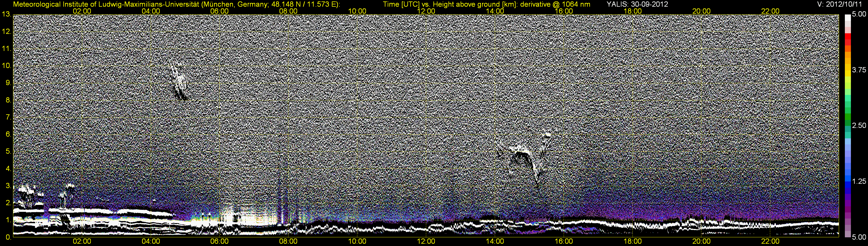Click the 02:00 label on the top time axis
The width and height of the screenshot is (868, 246).
(82, 11)
